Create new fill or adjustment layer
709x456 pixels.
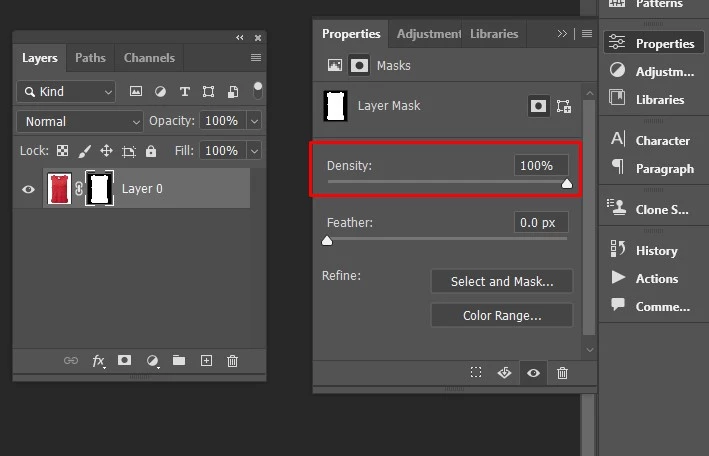pyautogui.click(x=152, y=361)
